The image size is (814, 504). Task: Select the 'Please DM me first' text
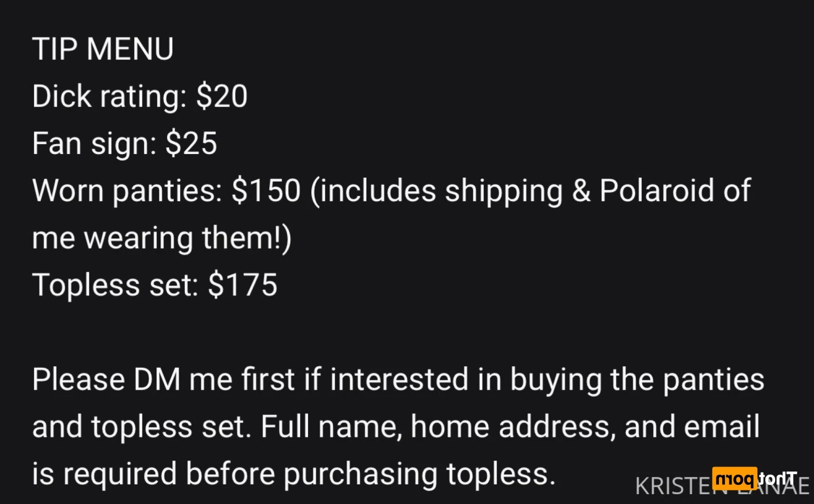pos(163,379)
